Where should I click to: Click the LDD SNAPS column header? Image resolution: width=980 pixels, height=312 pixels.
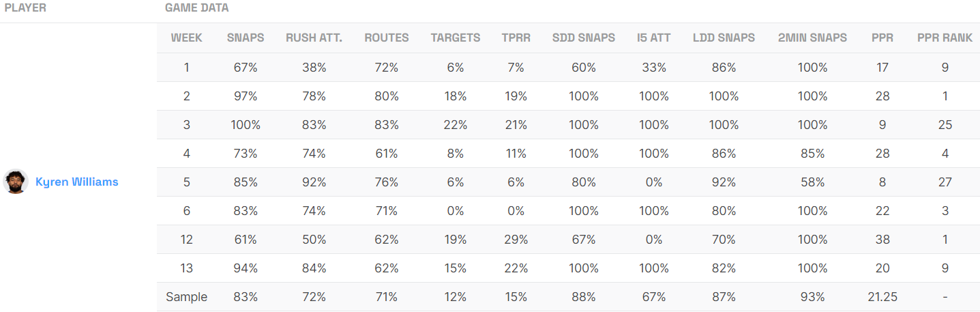724,38
